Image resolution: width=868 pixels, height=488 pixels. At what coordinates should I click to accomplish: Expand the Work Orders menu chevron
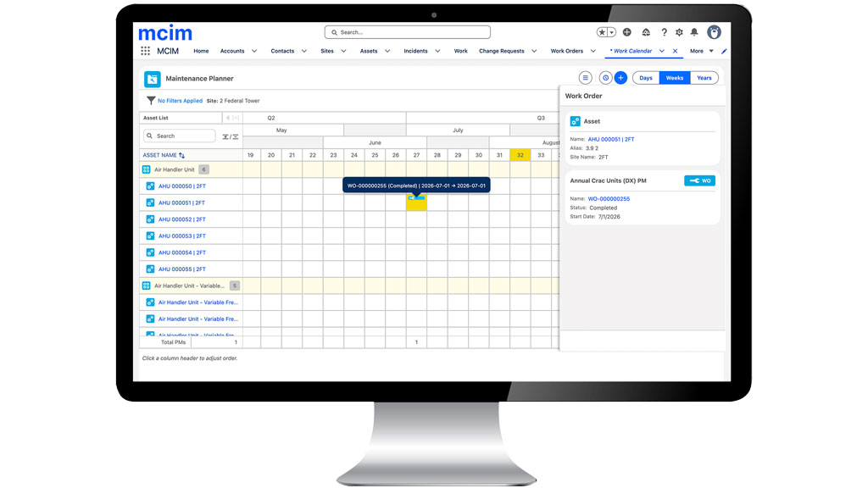[593, 51]
